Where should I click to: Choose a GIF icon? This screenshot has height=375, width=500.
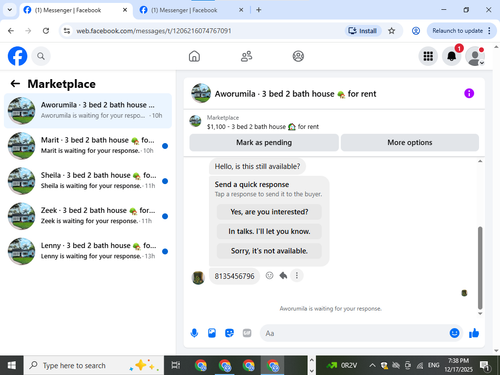coord(247,333)
